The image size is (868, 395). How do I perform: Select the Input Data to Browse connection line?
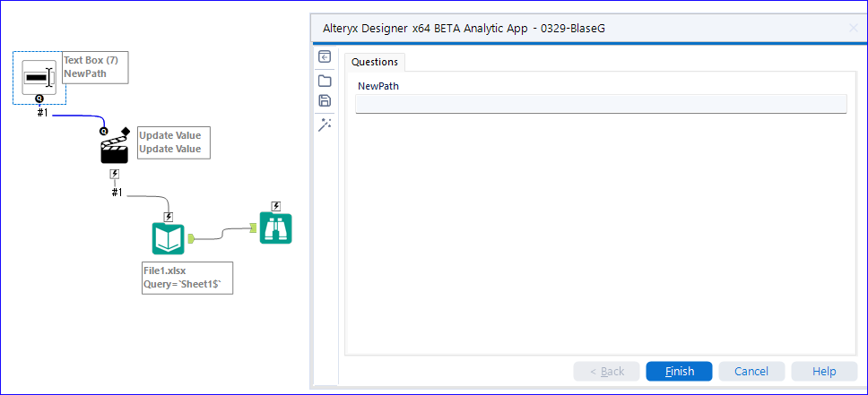click(x=222, y=234)
